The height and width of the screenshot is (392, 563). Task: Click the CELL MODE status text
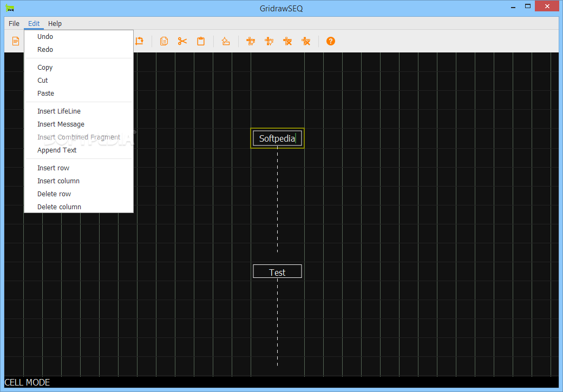27,382
